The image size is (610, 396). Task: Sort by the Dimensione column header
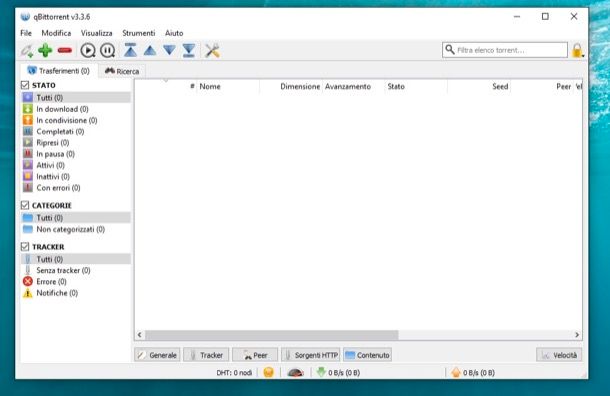point(291,86)
